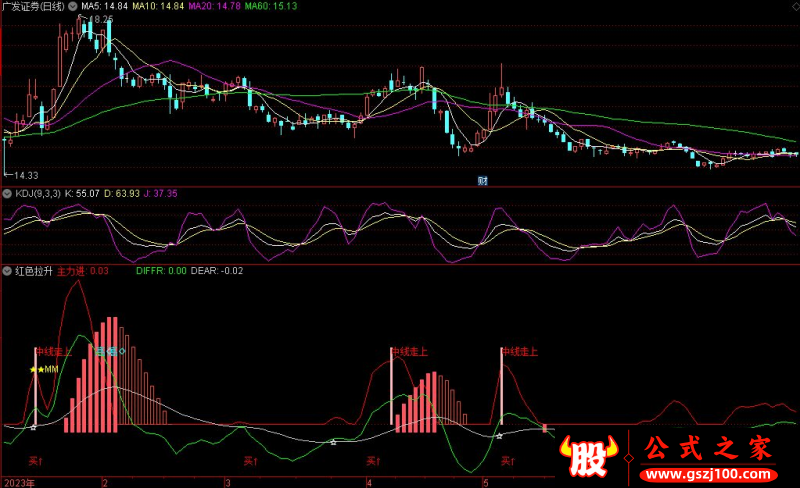Screen dimensions: 800x488
Task: Click the dropdown arrow beside 广发证券(日线)
Action: pyautogui.click(x=72, y=6)
